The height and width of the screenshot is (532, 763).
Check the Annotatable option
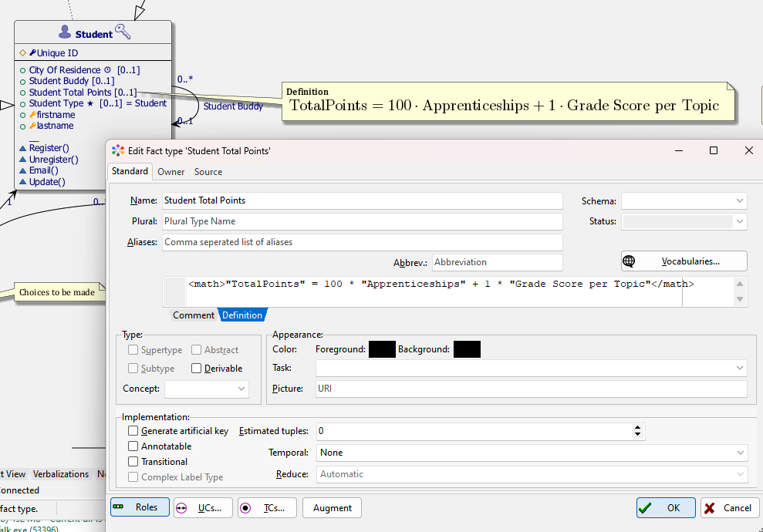(133, 446)
